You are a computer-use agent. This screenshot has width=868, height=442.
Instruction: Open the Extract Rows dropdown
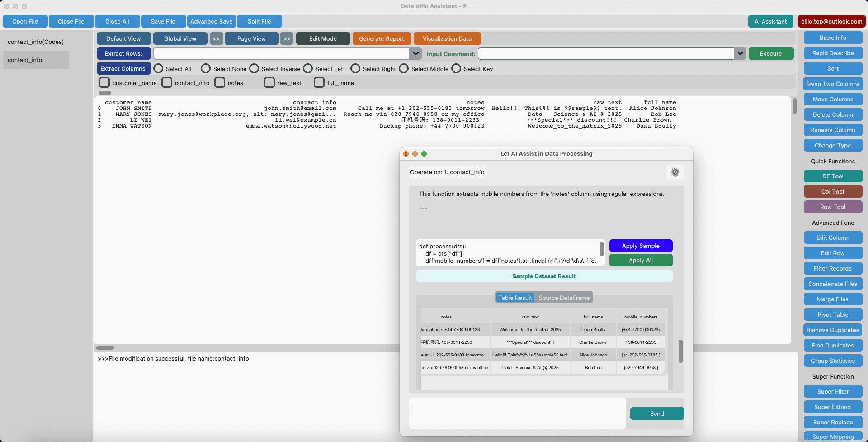pyautogui.click(x=415, y=53)
